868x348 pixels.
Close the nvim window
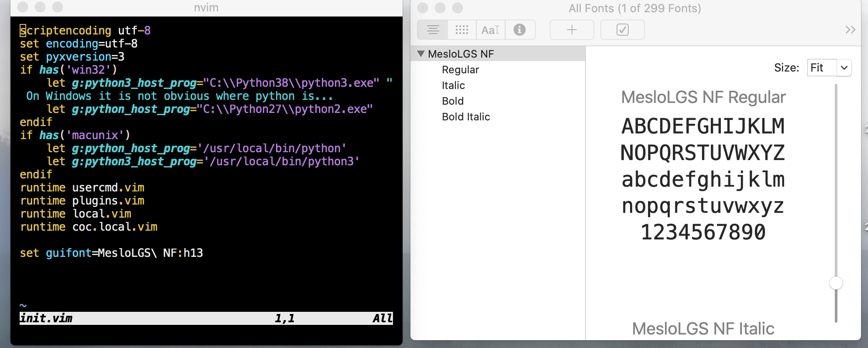pos(23,7)
